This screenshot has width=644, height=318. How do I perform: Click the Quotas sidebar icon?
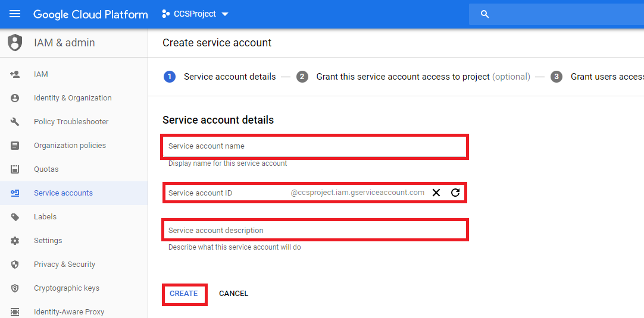click(15, 169)
